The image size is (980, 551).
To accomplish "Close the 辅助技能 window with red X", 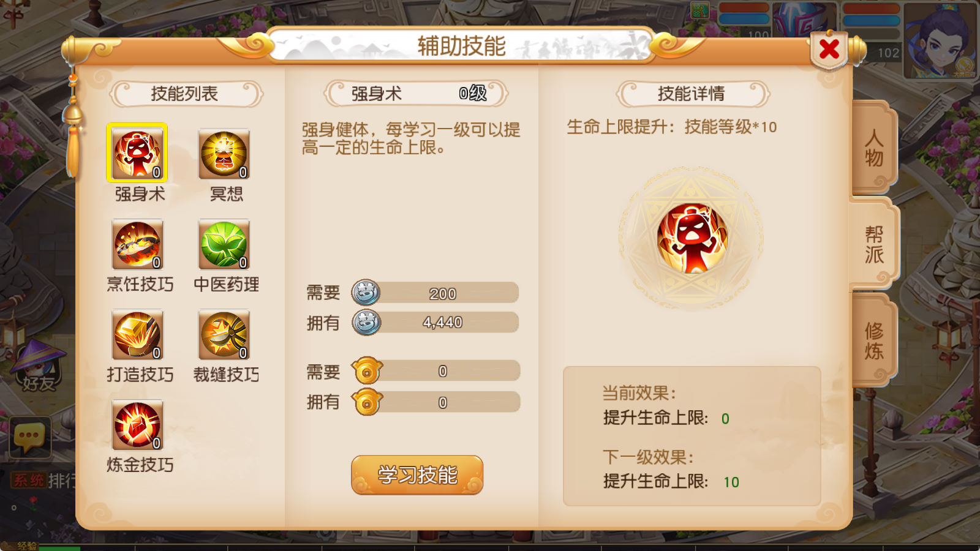I will coord(829,49).
